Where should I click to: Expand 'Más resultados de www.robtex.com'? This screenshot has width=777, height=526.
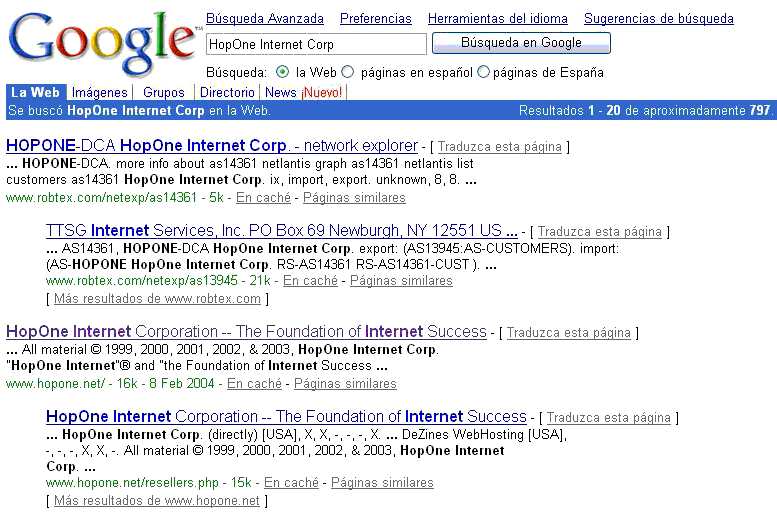(157, 299)
